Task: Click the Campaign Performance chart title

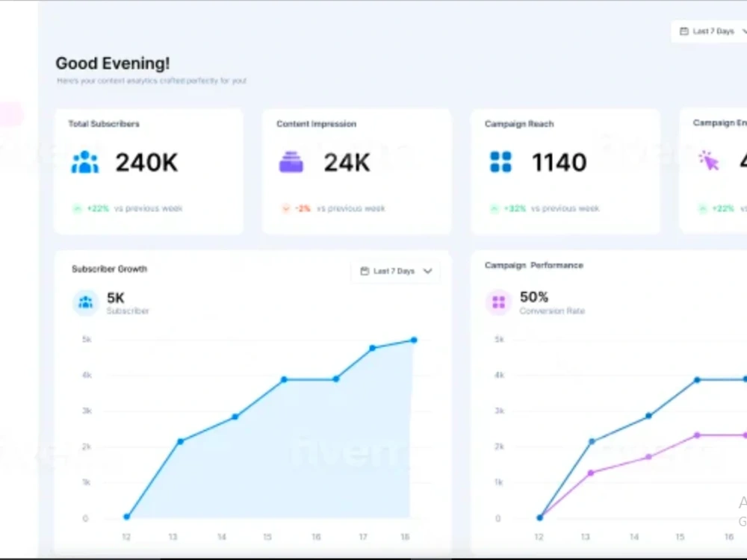Action: tap(534, 265)
